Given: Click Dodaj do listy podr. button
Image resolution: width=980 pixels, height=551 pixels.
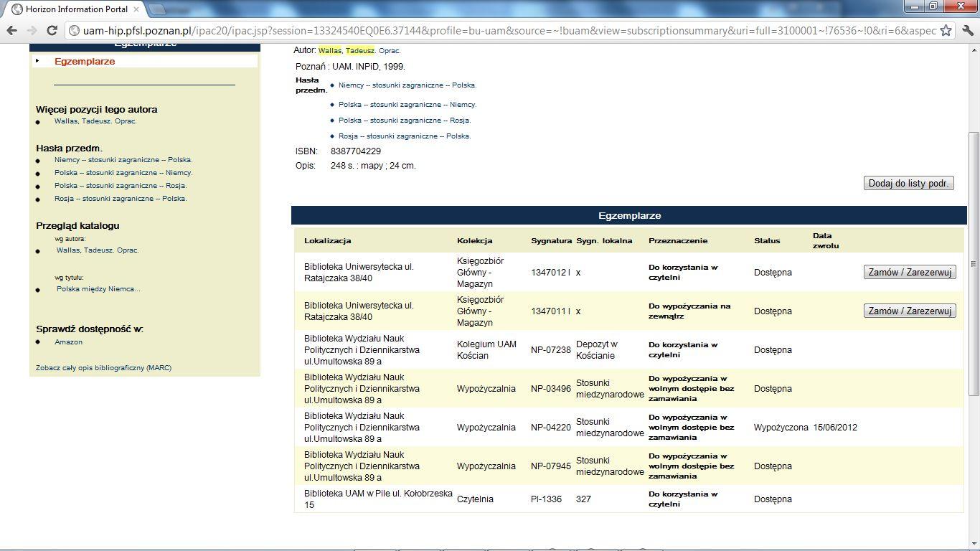Looking at the screenshot, I should tap(909, 183).
